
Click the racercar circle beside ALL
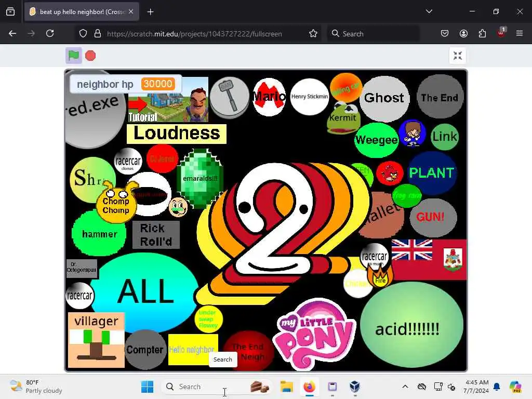[x=79, y=296]
